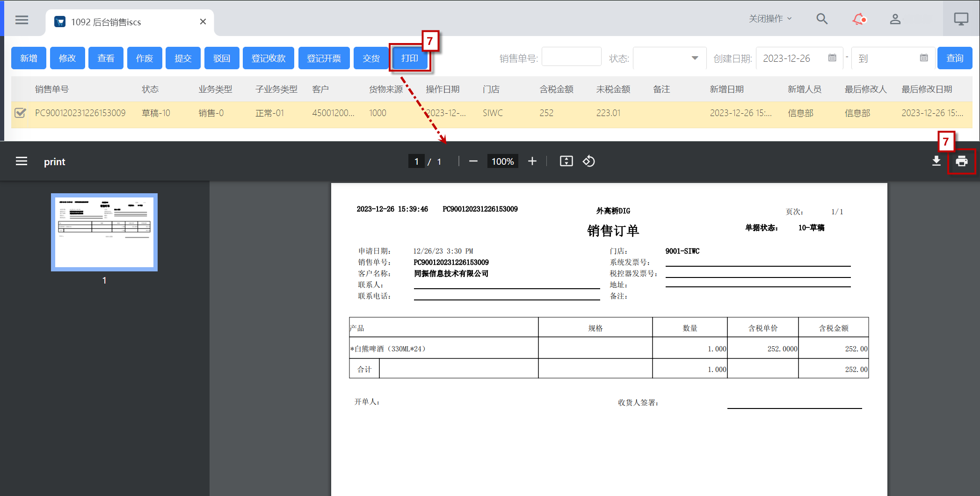The image size is (980, 496).
Task: Click the 新增 button
Action: [x=29, y=58]
